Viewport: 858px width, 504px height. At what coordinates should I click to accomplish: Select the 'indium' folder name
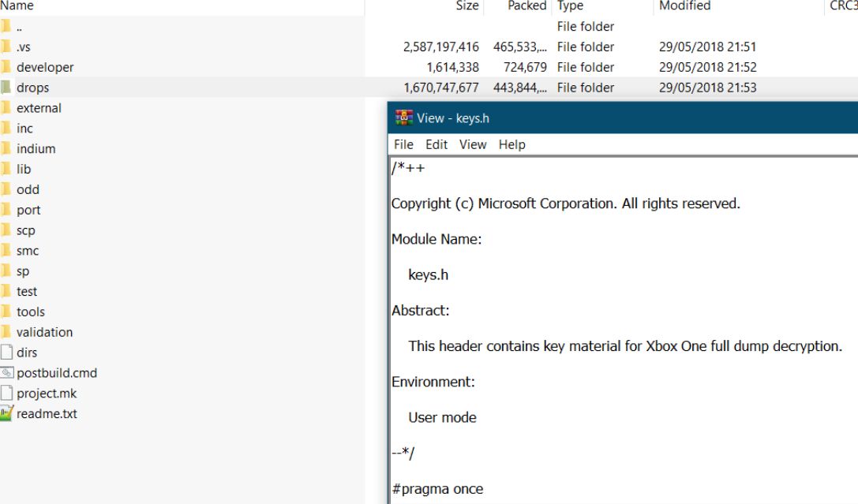tap(36, 149)
